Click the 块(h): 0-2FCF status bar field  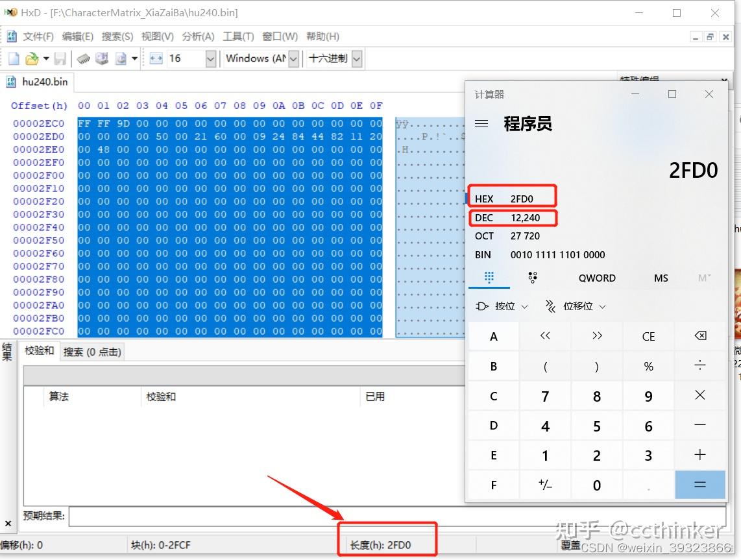tap(161, 545)
